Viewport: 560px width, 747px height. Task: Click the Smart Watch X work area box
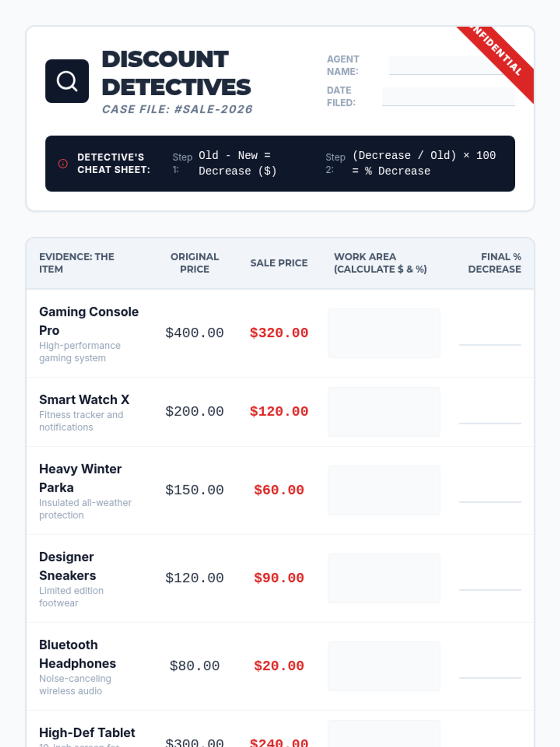click(384, 412)
